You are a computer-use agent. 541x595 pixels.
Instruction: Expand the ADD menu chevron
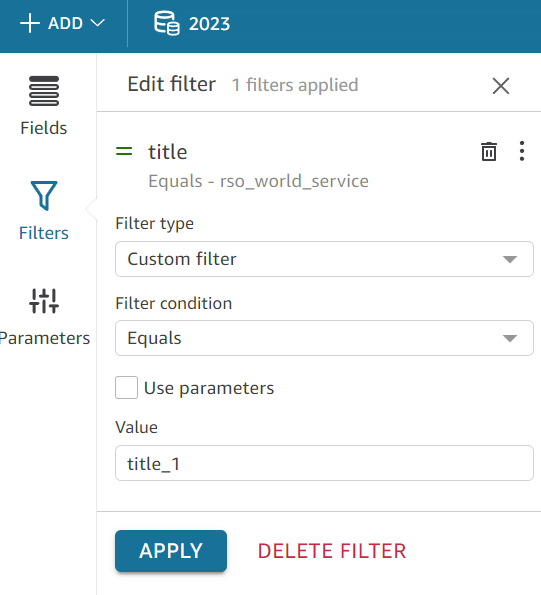point(98,24)
